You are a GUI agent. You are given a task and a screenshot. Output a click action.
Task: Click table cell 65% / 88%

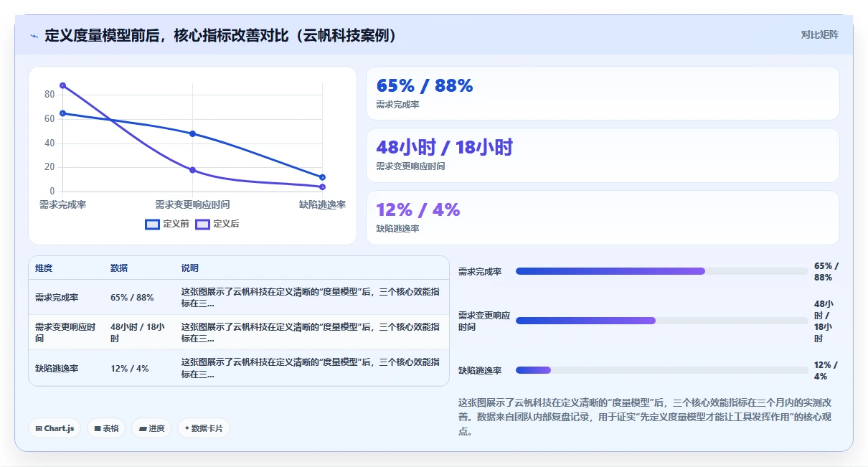point(132,298)
